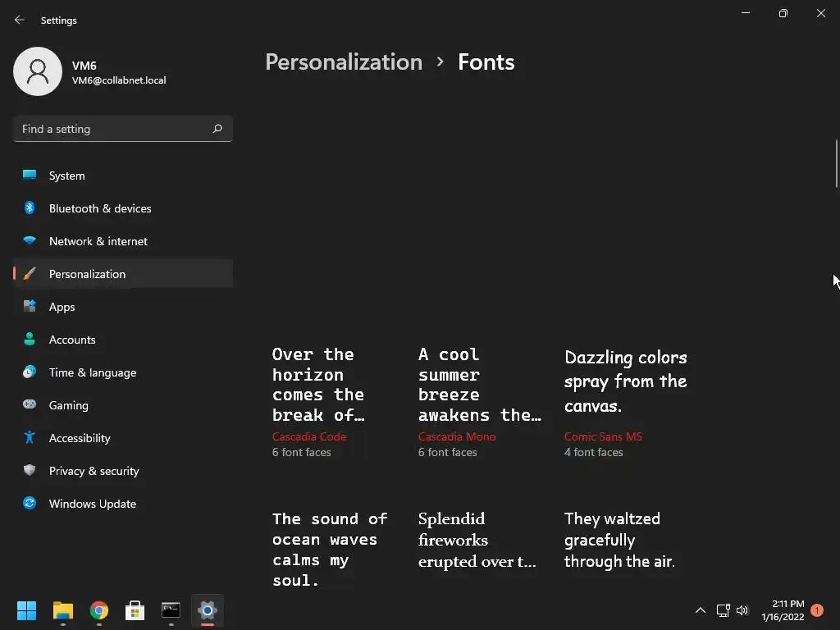Click the Cascadia Mono font name

pyautogui.click(x=457, y=436)
